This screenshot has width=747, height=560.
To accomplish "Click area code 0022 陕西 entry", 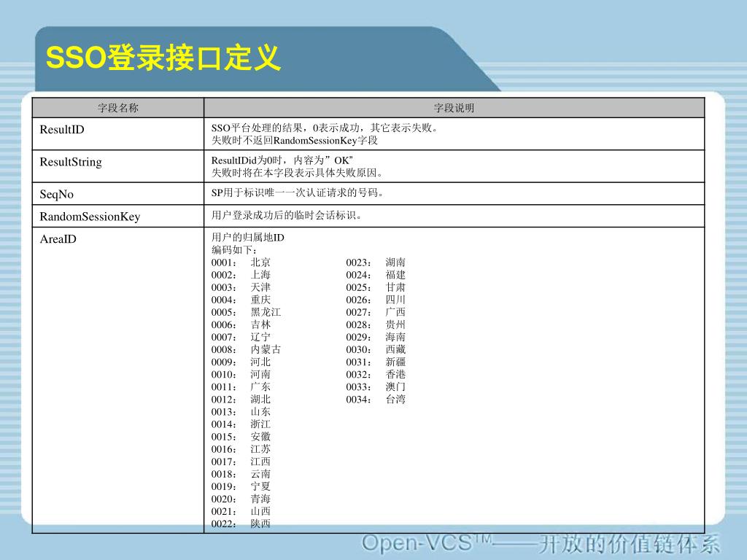I will pos(241,524).
